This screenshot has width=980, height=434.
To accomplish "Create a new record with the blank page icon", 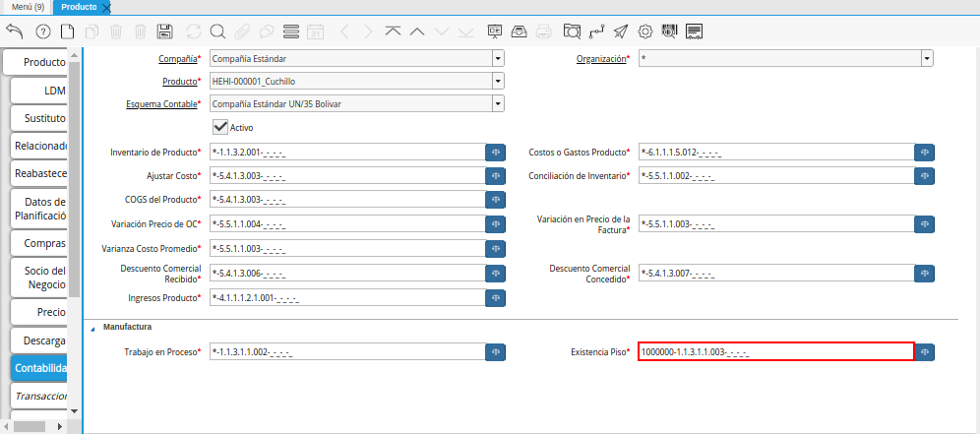I will pos(67,31).
